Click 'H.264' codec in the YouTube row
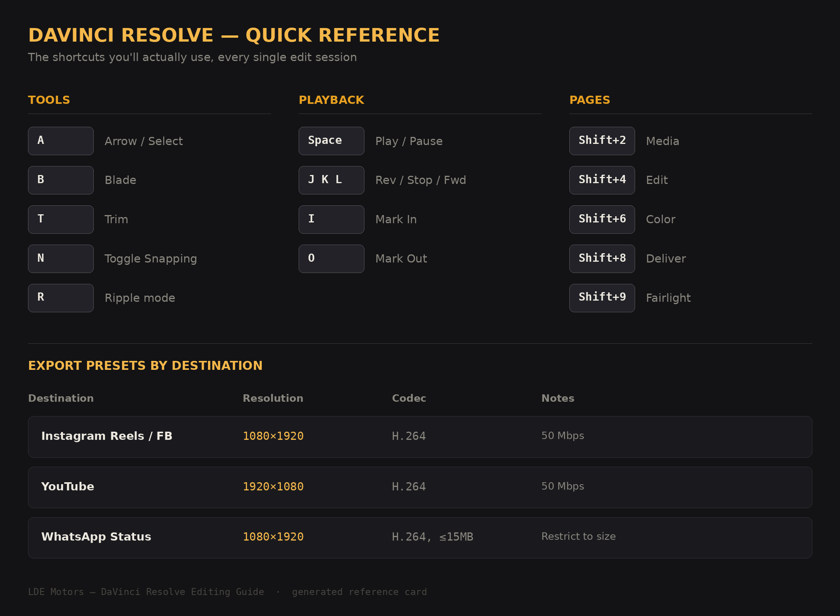The height and width of the screenshot is (616, 840). (409, 486)
